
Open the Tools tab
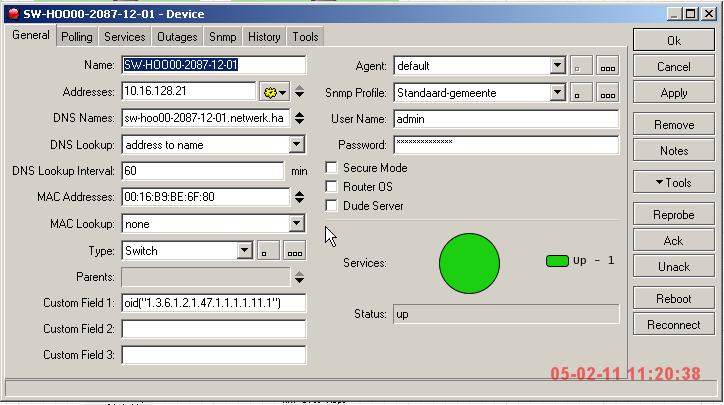[305, 37]
